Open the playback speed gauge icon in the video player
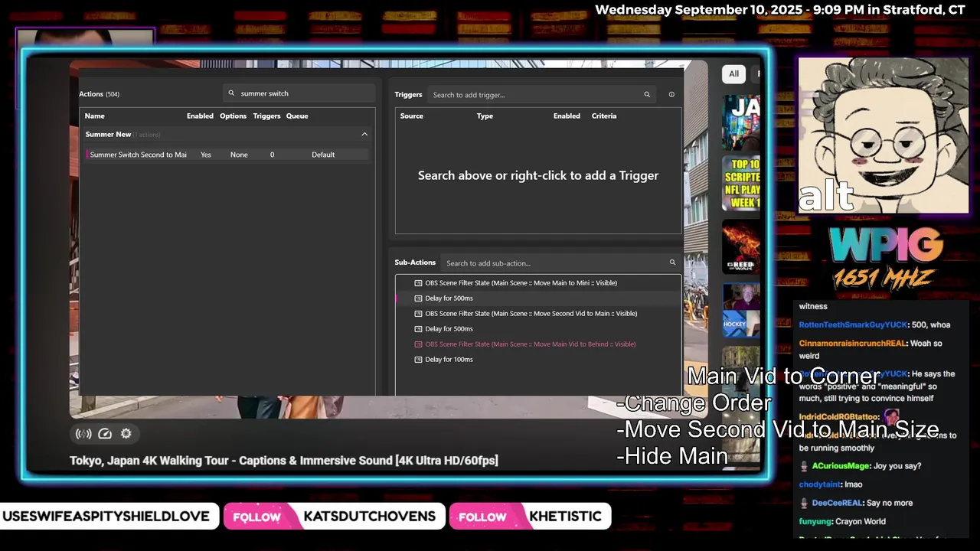This screenshot has height=551, width=980. tap(105, 434)
